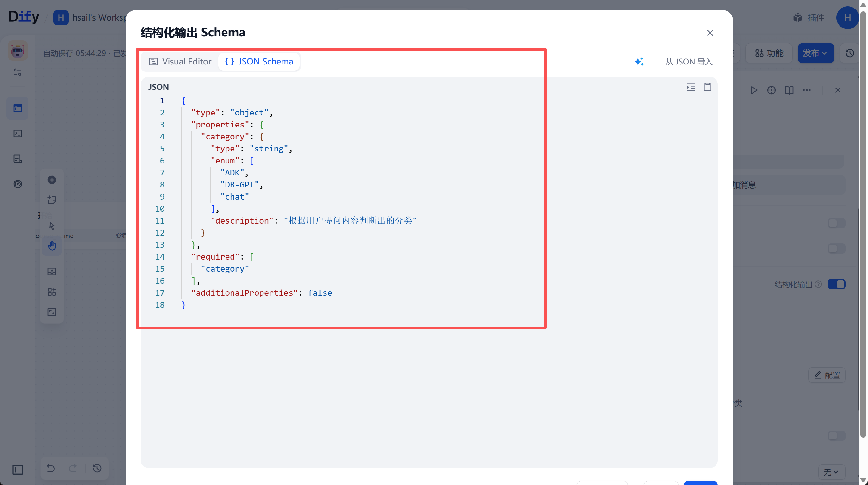
Task: Open the logs icon in left sidebar
Action: click(17, 159)
